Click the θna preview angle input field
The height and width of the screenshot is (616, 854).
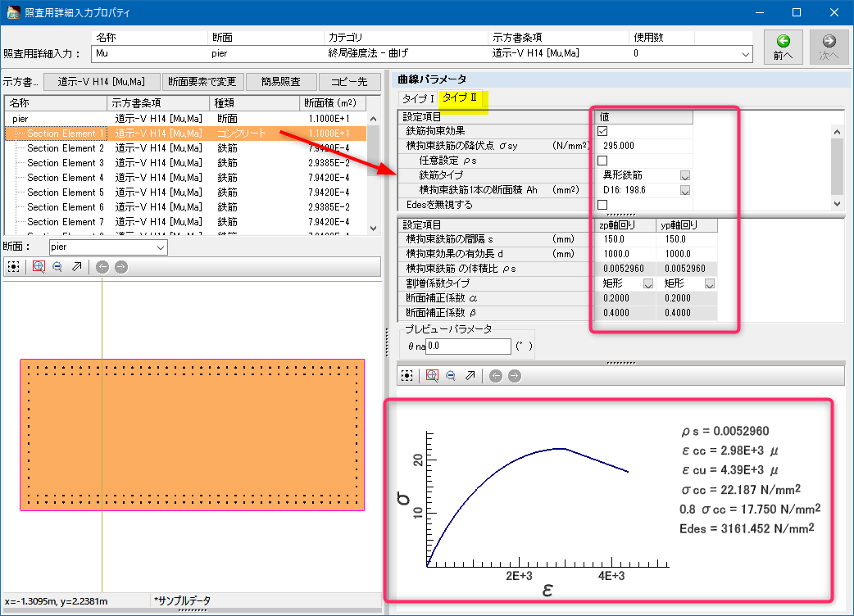tap(468, 346)
